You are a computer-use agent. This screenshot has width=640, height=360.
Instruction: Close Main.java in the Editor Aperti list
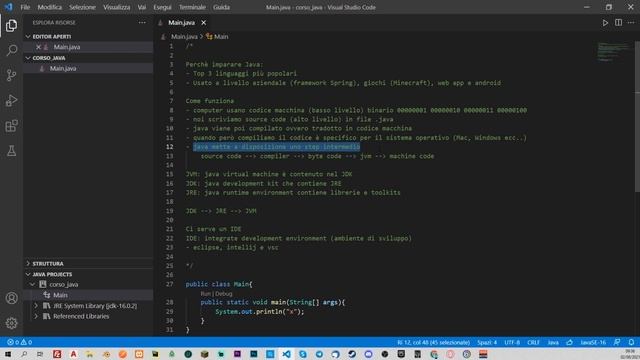pos(38,47)
